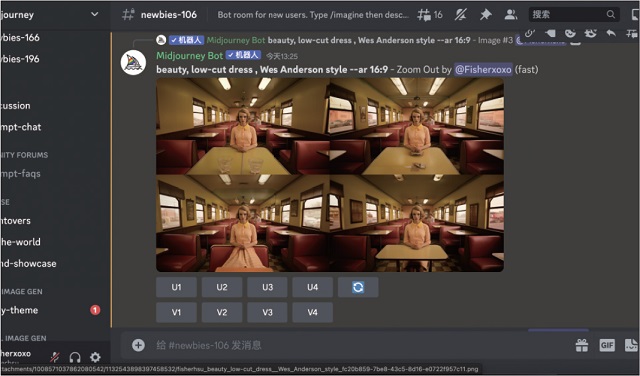The image size is (640, 376).
Task: Unmute the microphone in the user panel
Action: tap(55, 358)
